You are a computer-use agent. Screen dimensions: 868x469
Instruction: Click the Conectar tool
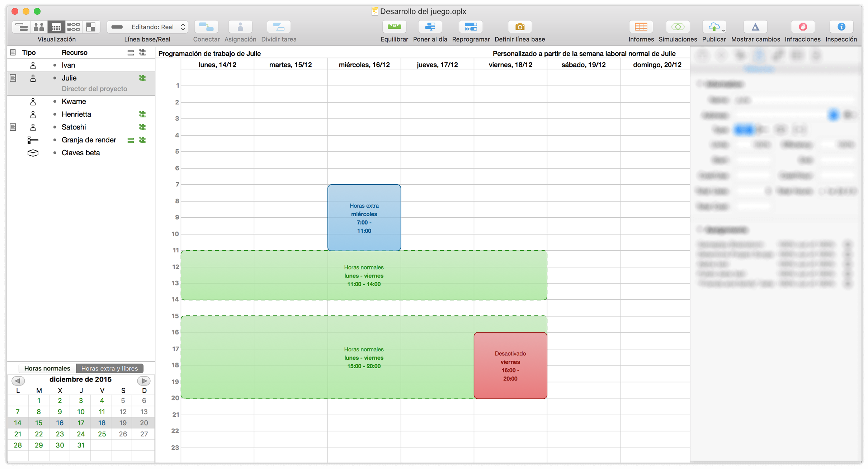[206, 27]
